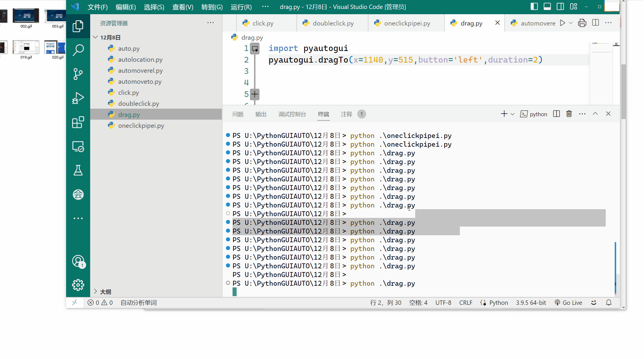The image size is (644, 359).
Task: Open the Extensions view
Action: [78, 122]
